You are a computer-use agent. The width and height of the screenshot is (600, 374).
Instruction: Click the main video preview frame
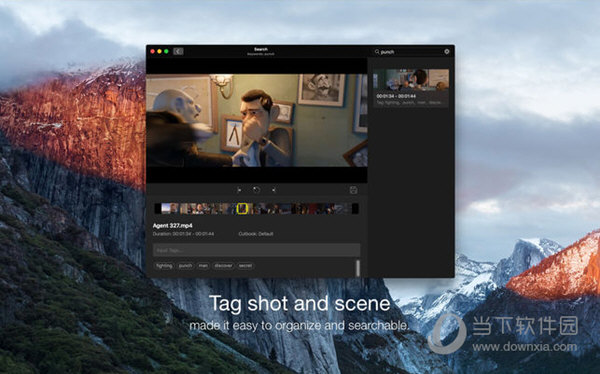257,120
